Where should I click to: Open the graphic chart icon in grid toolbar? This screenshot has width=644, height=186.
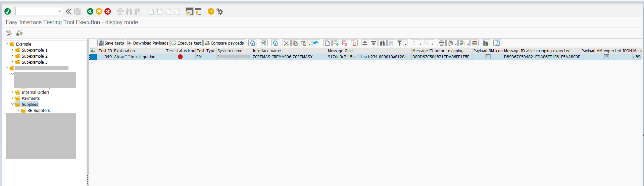coord(486,43)
